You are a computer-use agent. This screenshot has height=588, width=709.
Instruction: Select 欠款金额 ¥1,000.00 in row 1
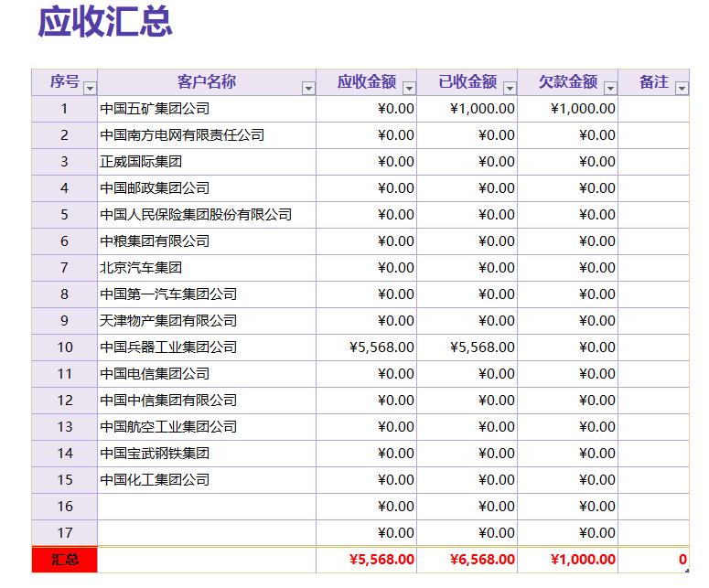click(568, 109)
